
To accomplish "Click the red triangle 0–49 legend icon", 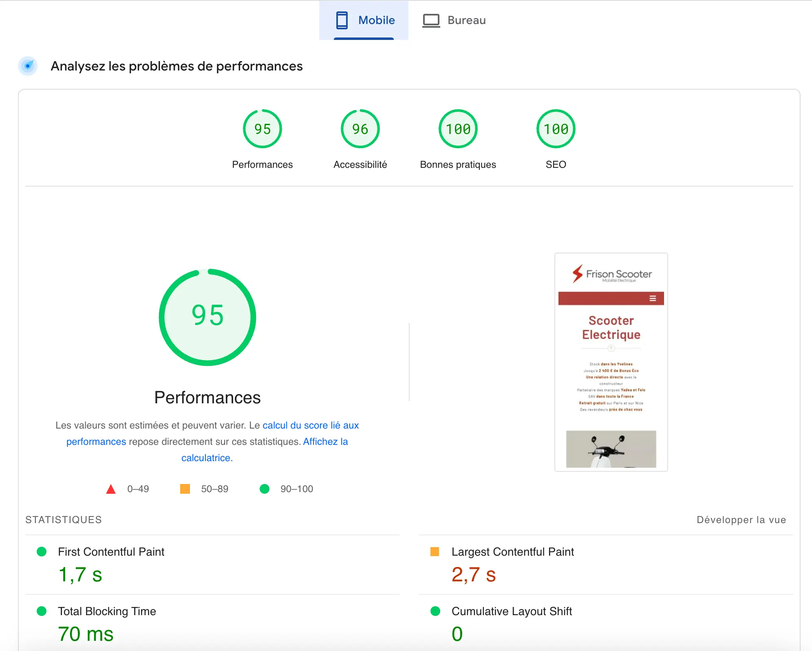I will pyautogui.click(x=111, y=489).
